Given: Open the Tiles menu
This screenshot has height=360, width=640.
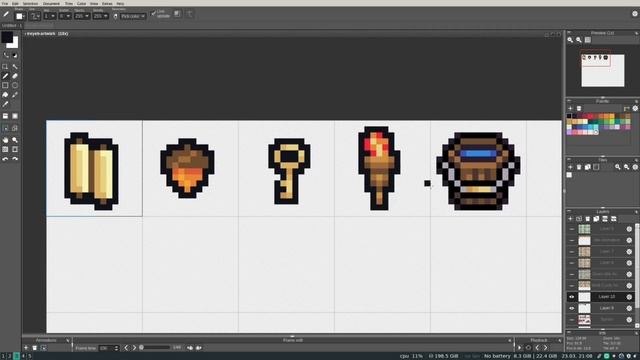Looking at the screenshot, I should (69, 3).
